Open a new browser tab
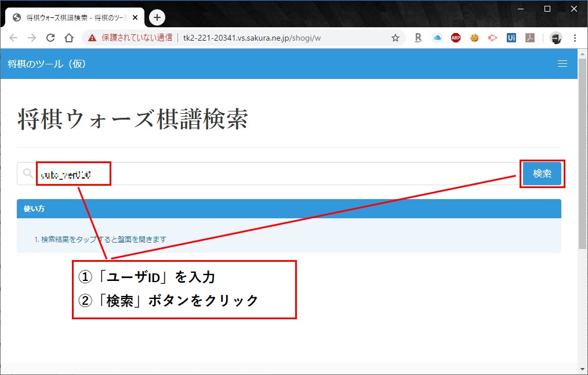The width and height of the screenshot is (588, 375). point(157,17)
